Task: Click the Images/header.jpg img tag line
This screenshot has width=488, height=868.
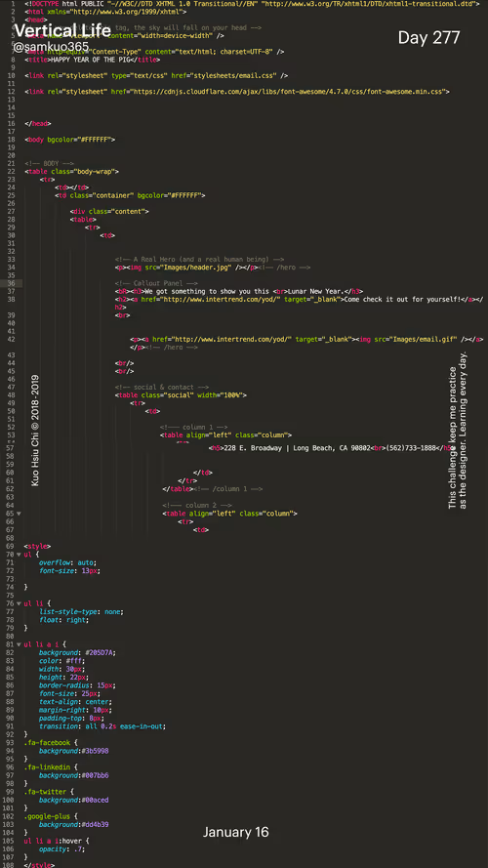Action: [x=213, y=268]
